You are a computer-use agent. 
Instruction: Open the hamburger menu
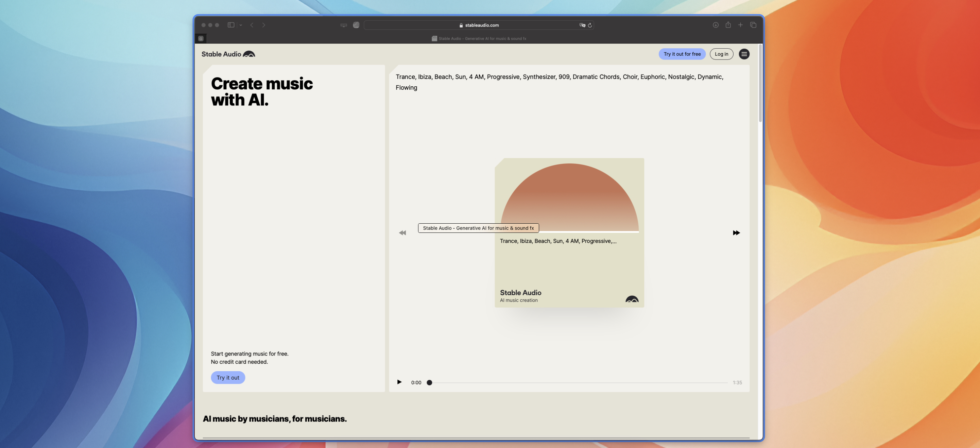click(x=744, y=54)
